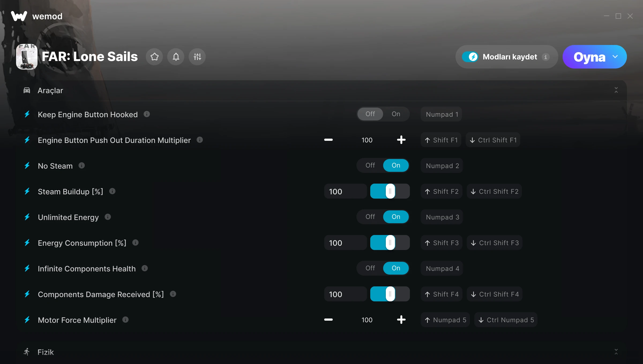Decrease Motor Force Multiplier value

click(328, 320)
